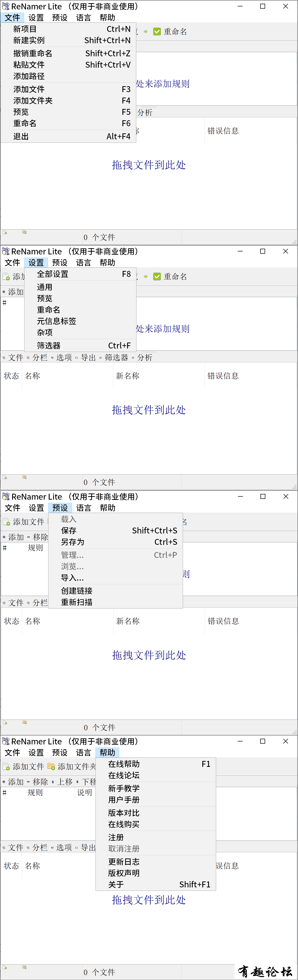Click the 添加文件 page icon in the 帮助-menu window

tap(6, 767)
